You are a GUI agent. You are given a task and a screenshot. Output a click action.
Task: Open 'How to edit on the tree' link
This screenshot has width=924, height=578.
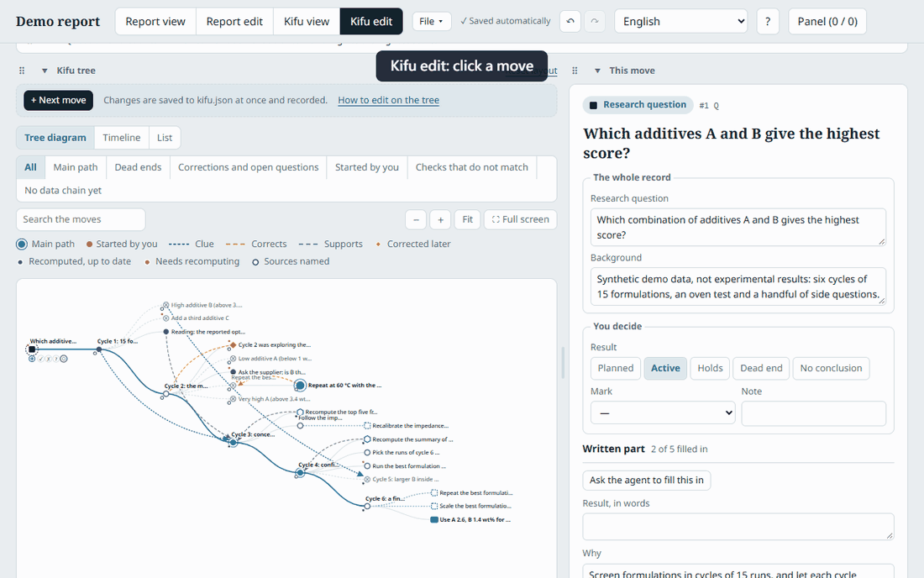click(388, 100)
